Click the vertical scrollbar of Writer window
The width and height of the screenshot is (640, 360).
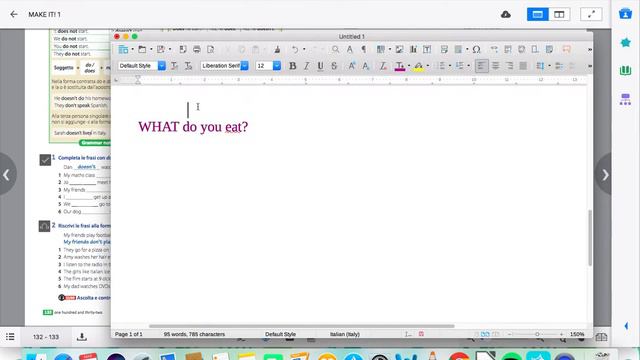click(x=589, y=238)
